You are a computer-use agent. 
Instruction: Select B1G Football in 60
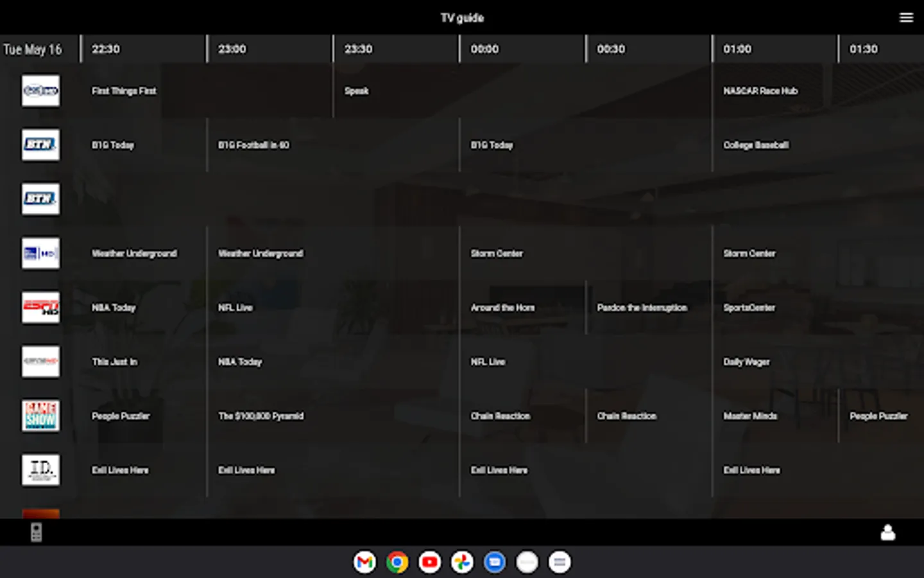click(253, 145)
